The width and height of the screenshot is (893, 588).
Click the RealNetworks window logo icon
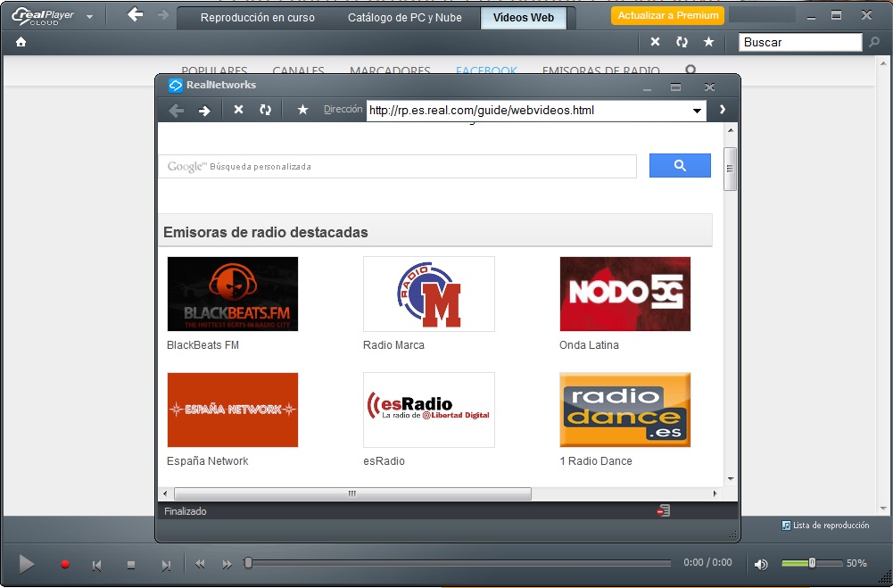pos(176,86)
